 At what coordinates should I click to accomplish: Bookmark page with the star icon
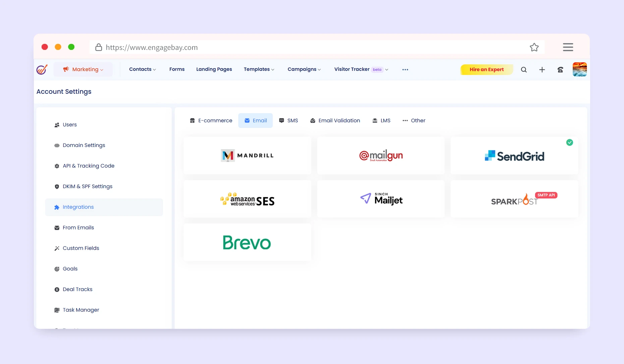coord(534,47)
